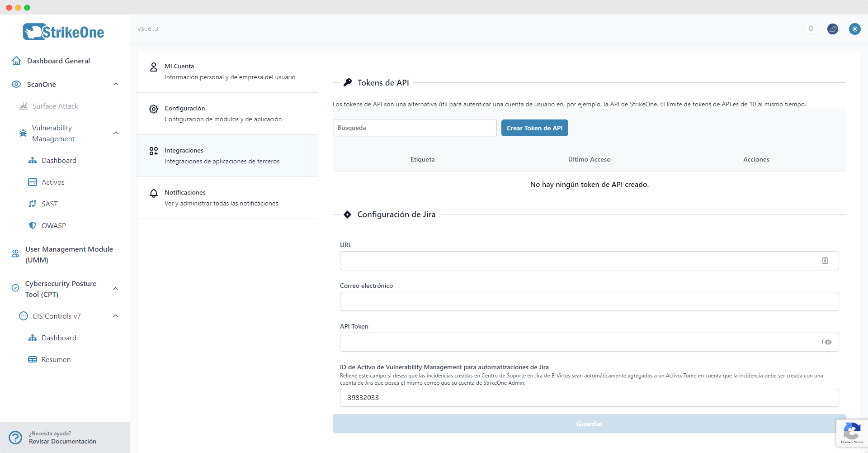Click the StrikeOne logo
This screenshot has width=868, height=453.
tap(63, 32)
